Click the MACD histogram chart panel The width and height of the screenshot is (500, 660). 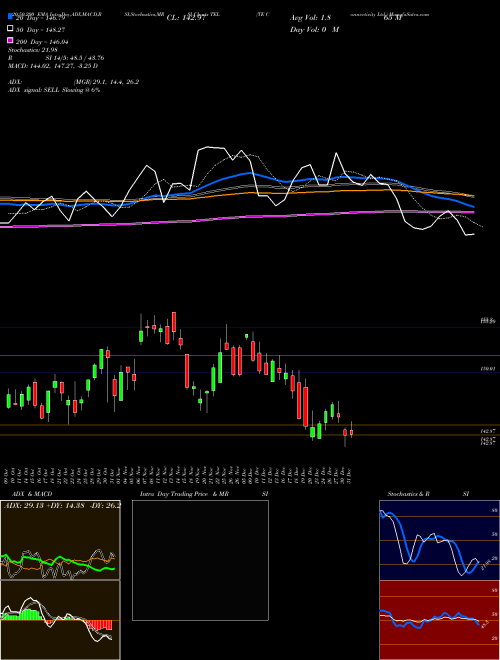coord(60,620)
